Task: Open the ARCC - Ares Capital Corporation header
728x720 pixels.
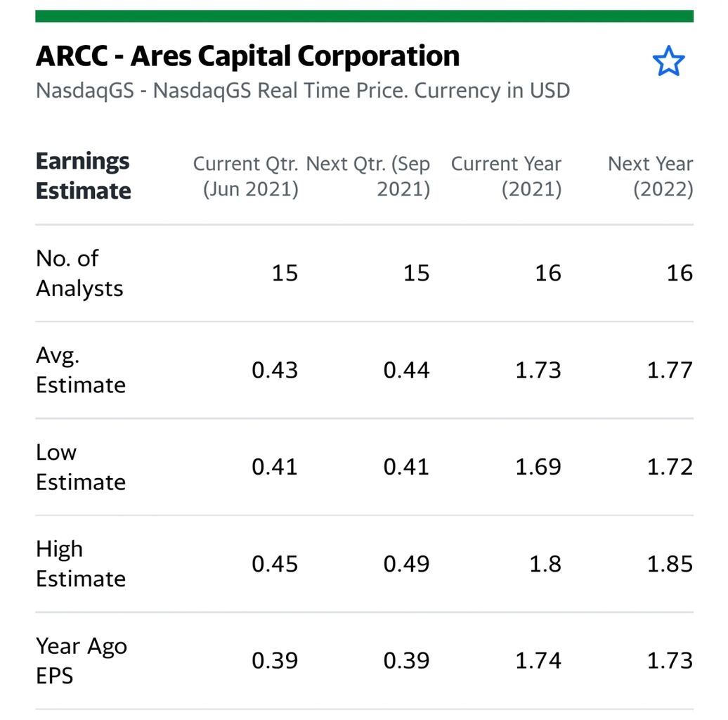Action: coord(247,56)
